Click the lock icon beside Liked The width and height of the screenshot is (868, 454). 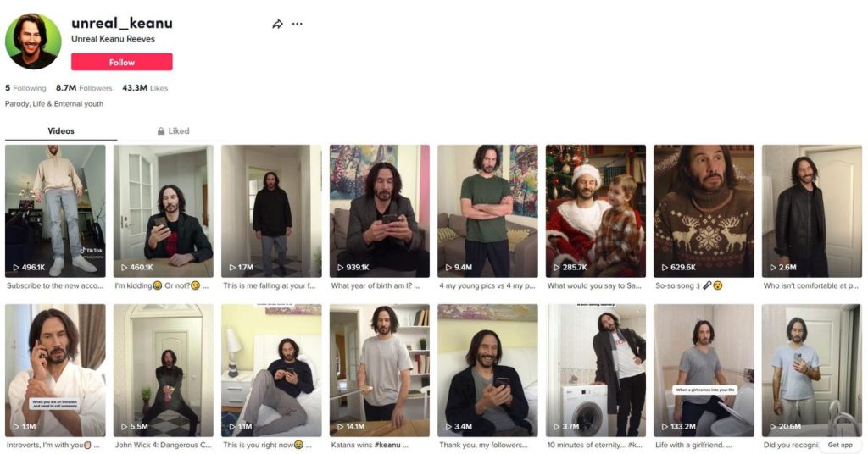click(160, 131)
